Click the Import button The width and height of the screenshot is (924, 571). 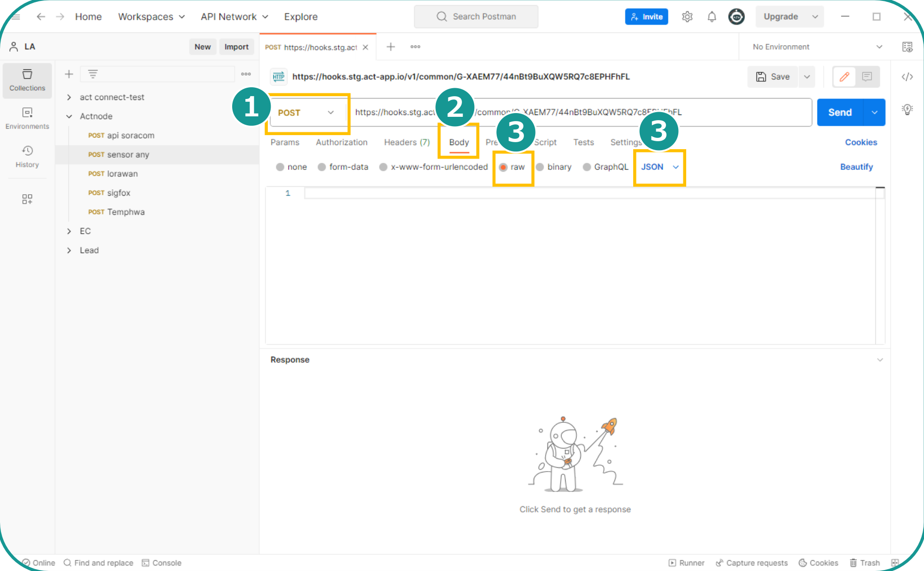[236, 47]
